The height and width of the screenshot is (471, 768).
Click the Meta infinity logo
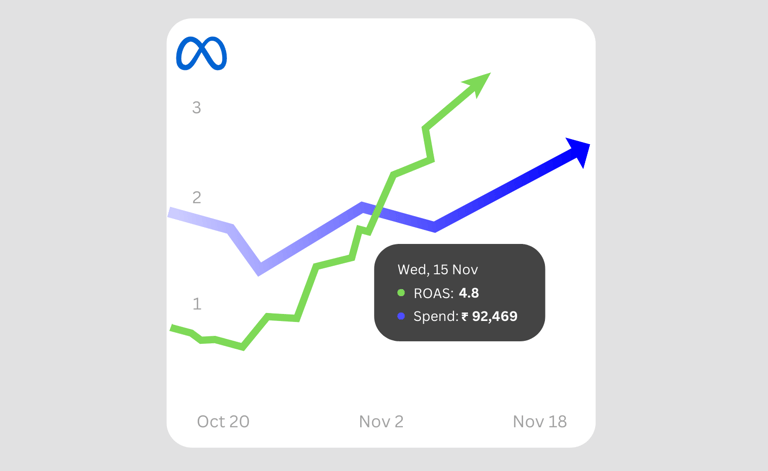tap(201, 53)
